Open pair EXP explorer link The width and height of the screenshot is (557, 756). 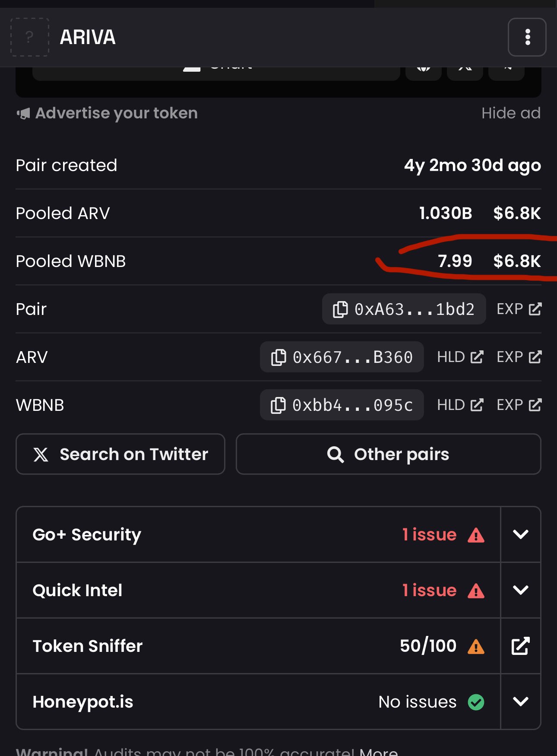pyautogui.click(x=519, y=309)
